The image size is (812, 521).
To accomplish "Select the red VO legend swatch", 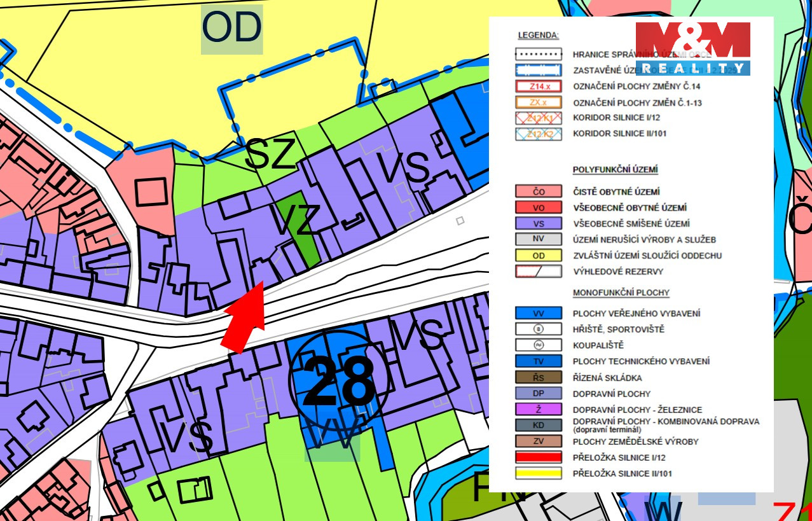I will pos(538,207).
